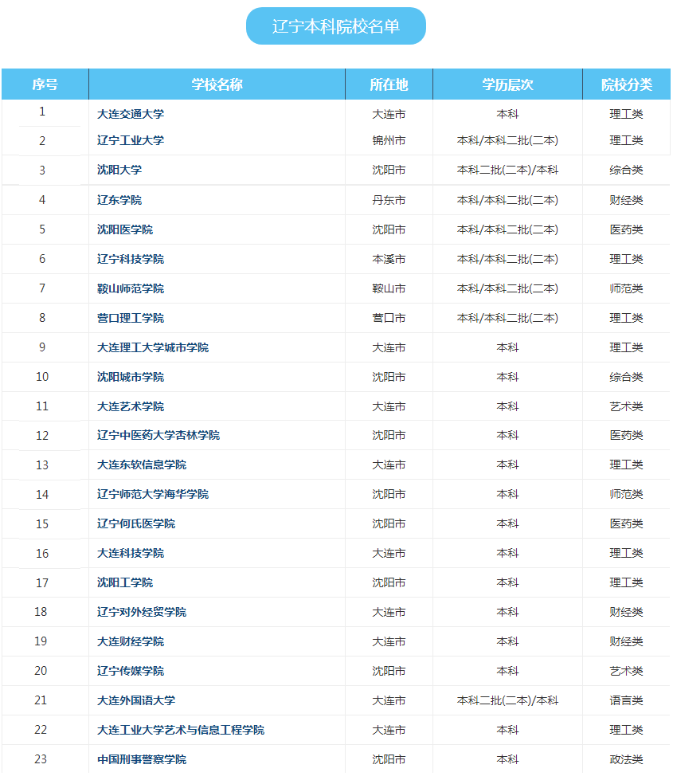Select 理工类 in the 营口理工学院 row

pyautogui.click(x=627, y=318)
